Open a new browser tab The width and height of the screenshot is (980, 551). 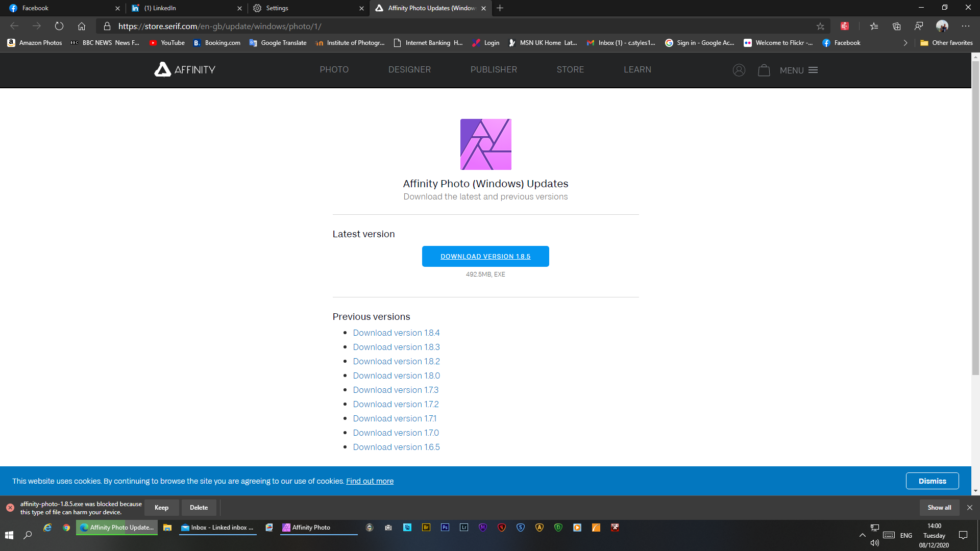pos(500,8)
